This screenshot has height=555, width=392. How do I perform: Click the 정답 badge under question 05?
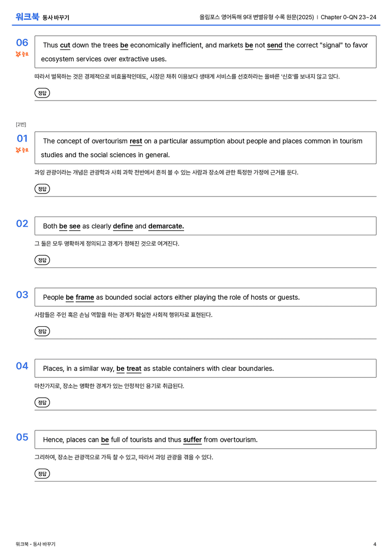(42, 474)
